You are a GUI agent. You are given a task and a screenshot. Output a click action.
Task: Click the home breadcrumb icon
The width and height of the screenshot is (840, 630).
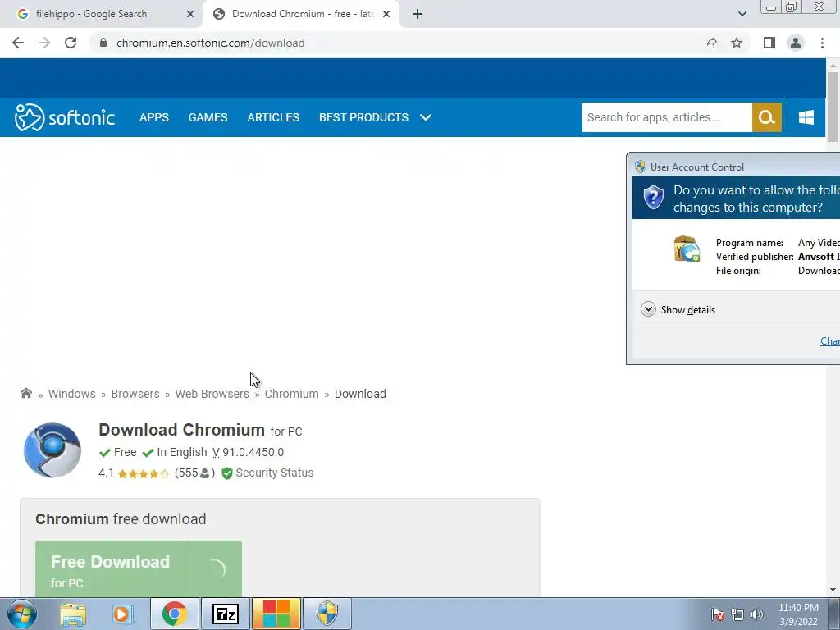25,393
